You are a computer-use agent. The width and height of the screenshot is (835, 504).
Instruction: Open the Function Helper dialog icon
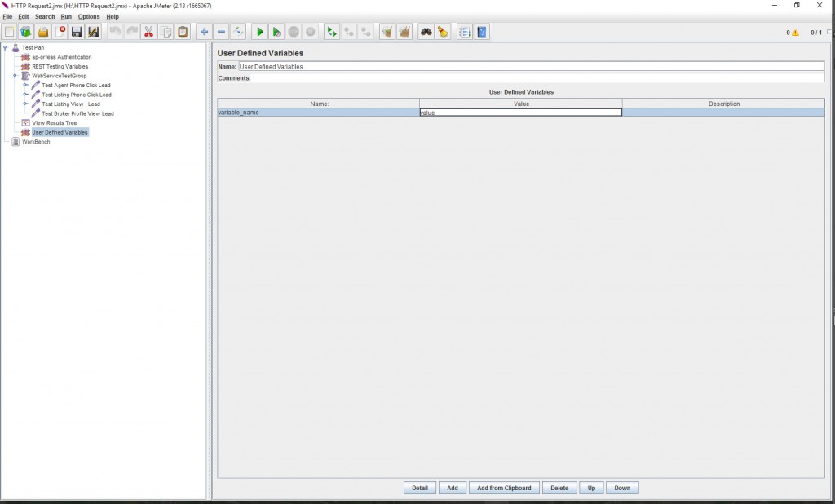click(x=463, y=32)
